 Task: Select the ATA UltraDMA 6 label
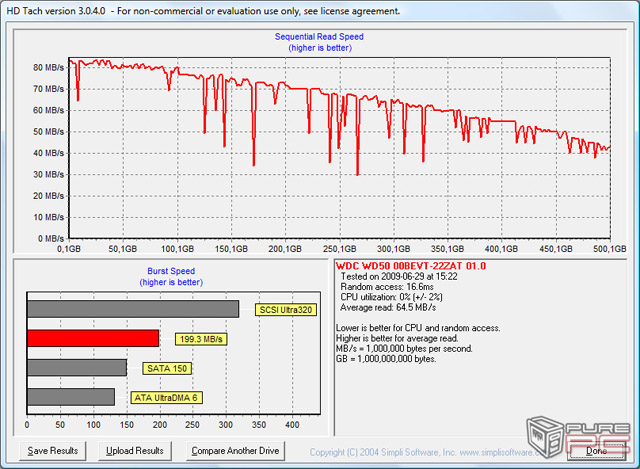pos(167,398)
